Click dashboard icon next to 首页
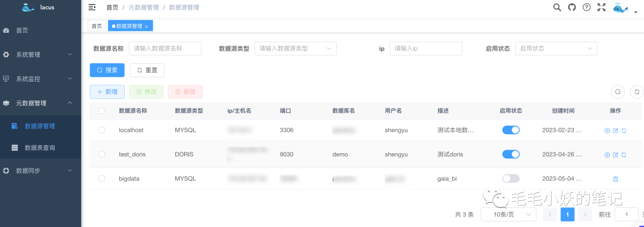The height and width of the screenshot is (227, 644). 6,30
